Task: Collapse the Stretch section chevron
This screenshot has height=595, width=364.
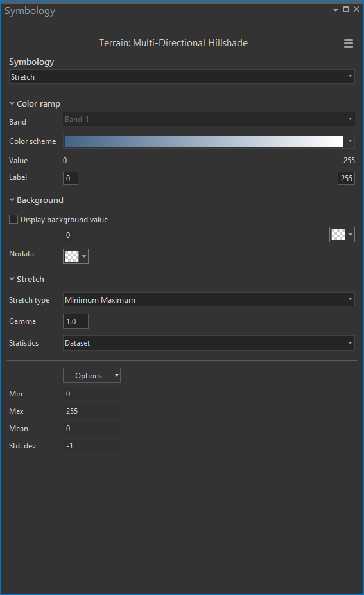Action: (x=12, y=279)
